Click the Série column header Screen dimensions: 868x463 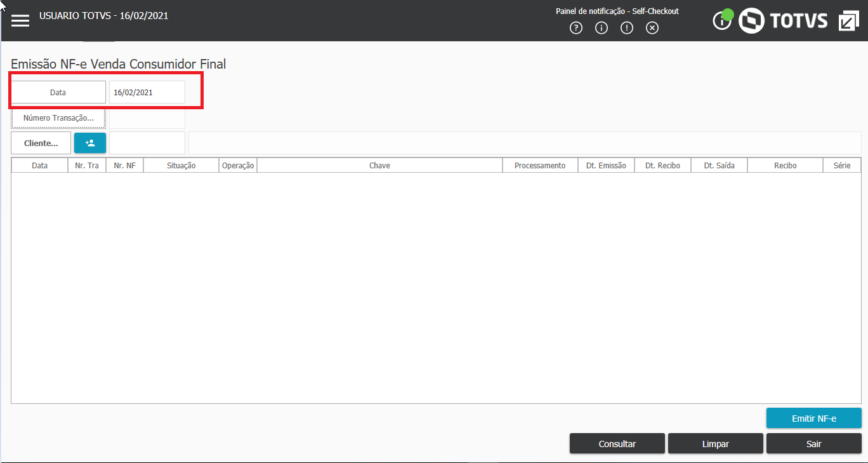point(842,165)
